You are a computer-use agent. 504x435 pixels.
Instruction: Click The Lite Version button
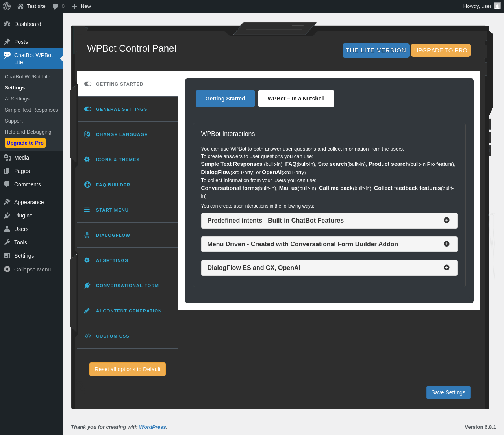point(376,50)
